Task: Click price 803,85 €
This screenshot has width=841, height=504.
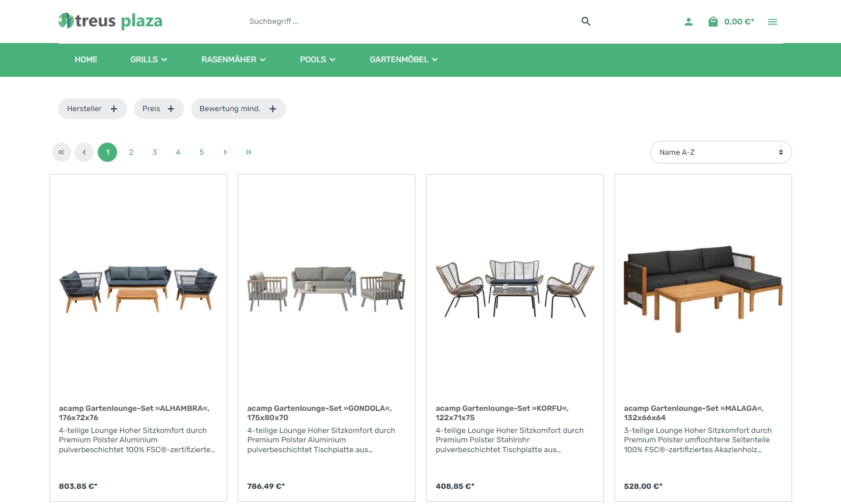Action: tap(78, 486)
